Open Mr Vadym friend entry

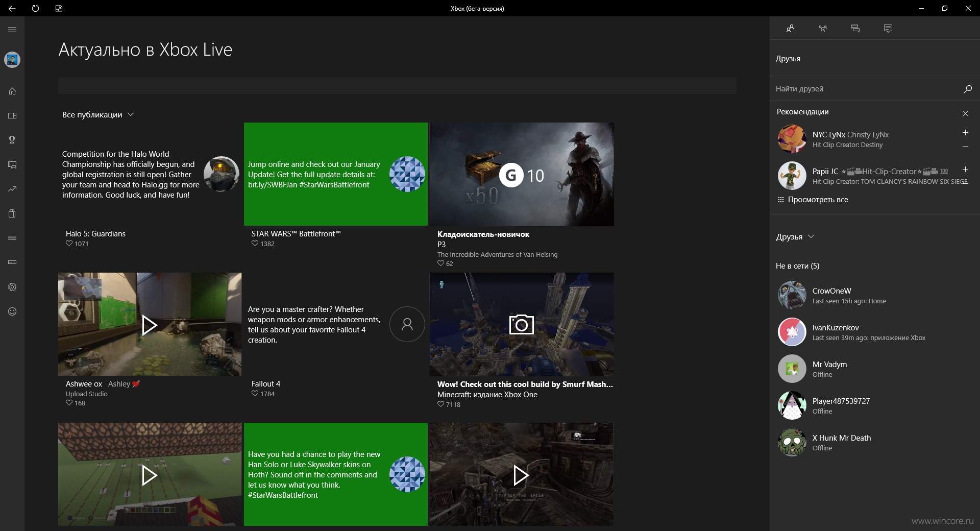click(x=875, y=369)
